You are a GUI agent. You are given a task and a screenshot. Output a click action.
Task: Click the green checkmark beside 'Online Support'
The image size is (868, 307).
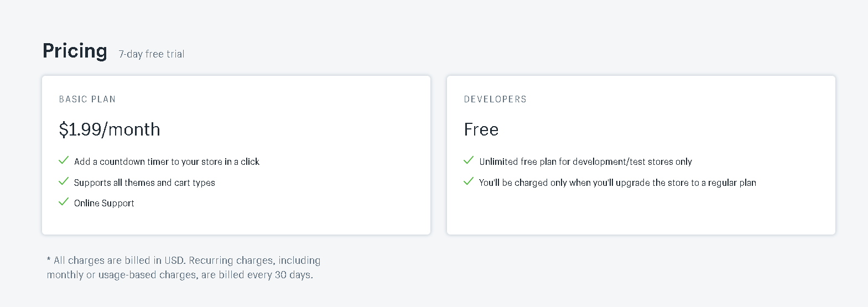tap(64, 202)
